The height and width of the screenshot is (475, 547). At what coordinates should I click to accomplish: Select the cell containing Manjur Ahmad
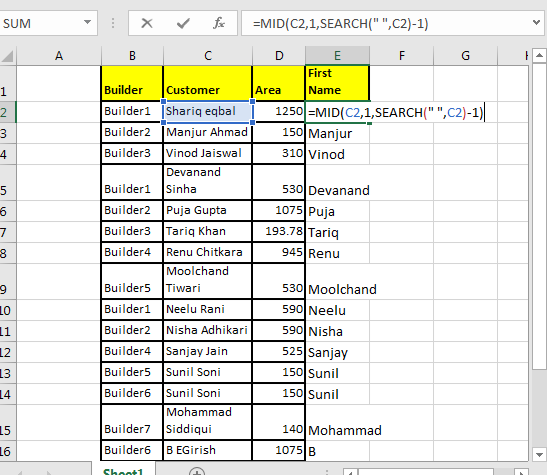tap(207, 133)
